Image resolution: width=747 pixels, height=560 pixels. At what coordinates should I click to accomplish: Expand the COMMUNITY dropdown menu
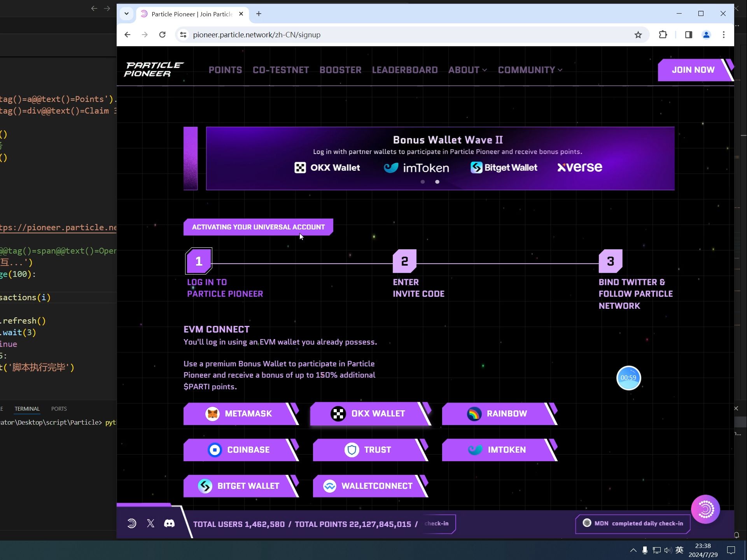coord(530,70)
